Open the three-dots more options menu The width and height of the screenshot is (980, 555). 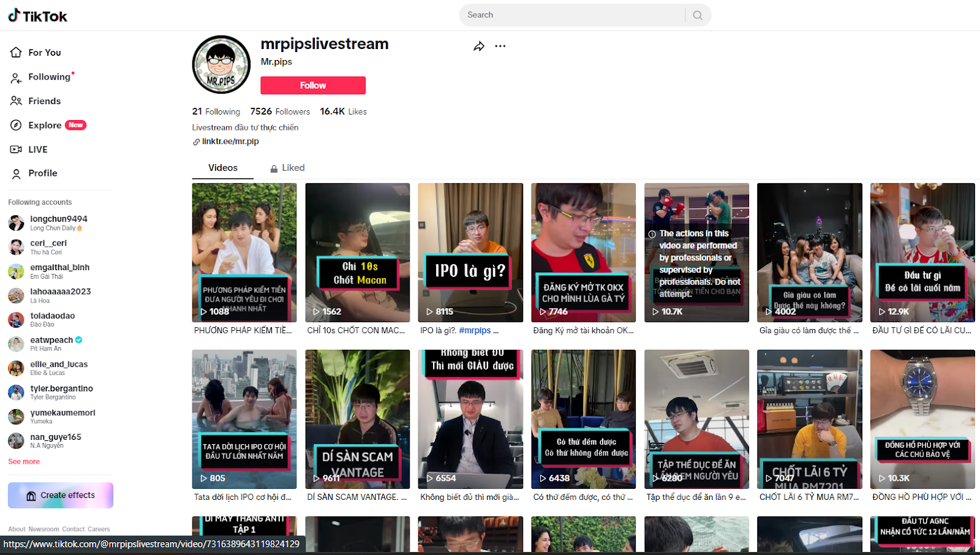tap(500, 46)
